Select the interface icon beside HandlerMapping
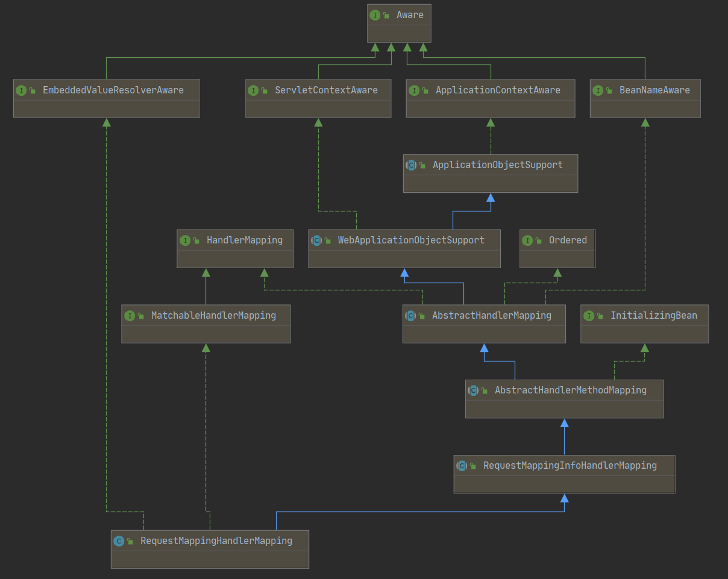 pyautogui.click(x=186, y=240)
